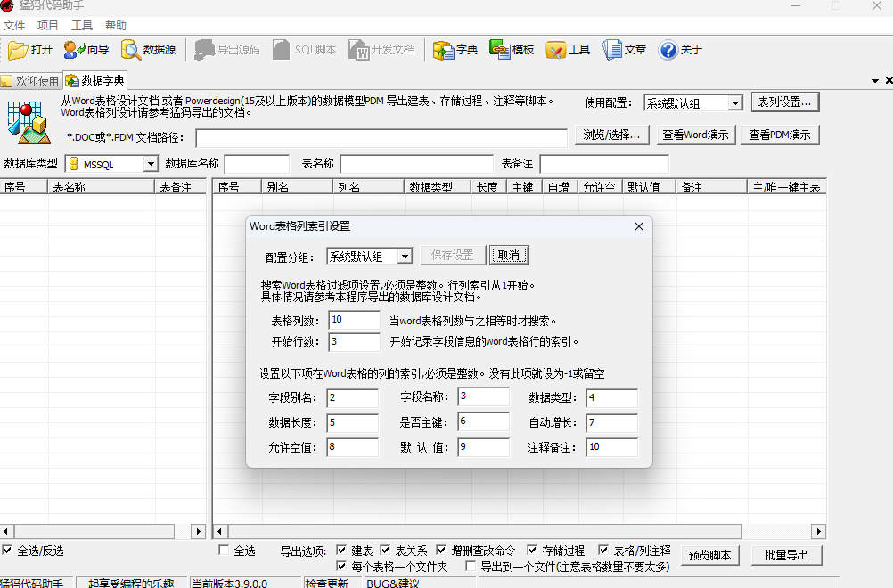Close the Word表格列索引设置 dialog with X
Viewport: 893px width, 588px height.
pyautogui.click(x=639, y=226)
